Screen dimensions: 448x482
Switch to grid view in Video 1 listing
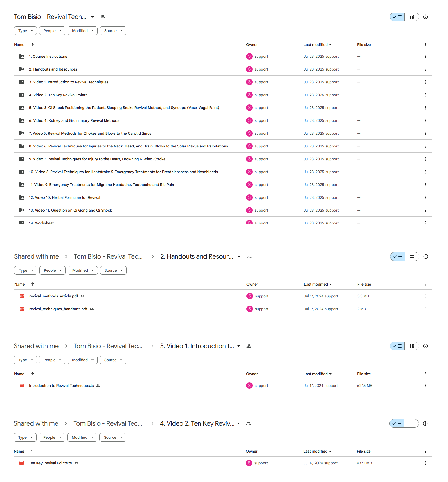pyautogui.click(x=412, y=346)
